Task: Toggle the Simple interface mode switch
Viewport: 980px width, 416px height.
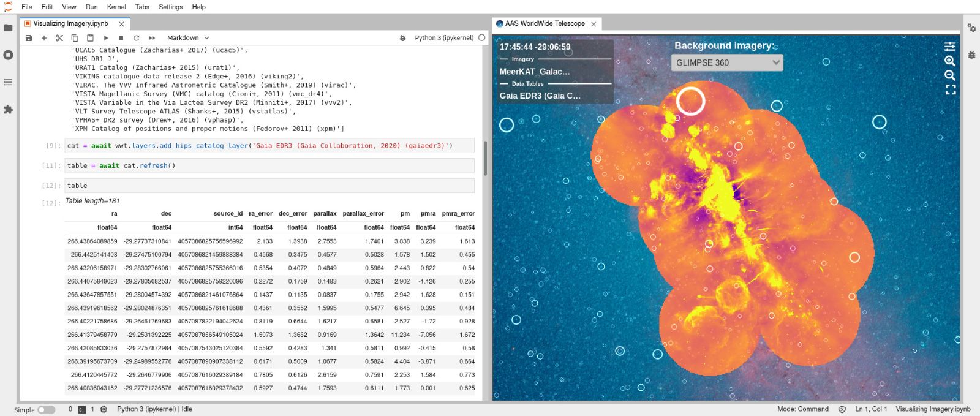Action: point(46,410)
